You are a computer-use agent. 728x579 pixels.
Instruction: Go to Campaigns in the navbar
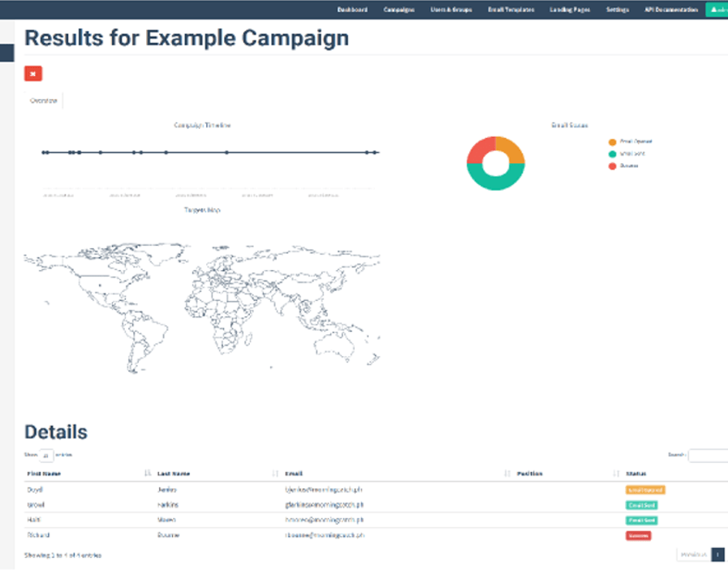point(398,10)
